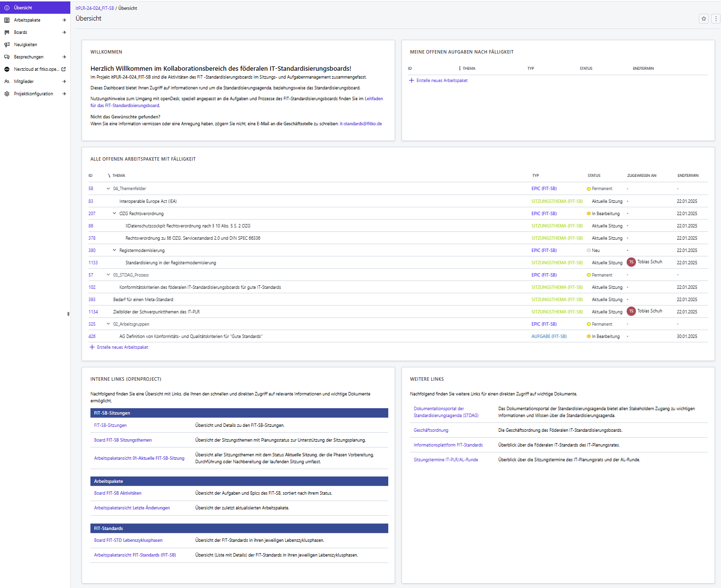
Task: Click the hierarchy icon in the THEMA column header
Action: 109,176
